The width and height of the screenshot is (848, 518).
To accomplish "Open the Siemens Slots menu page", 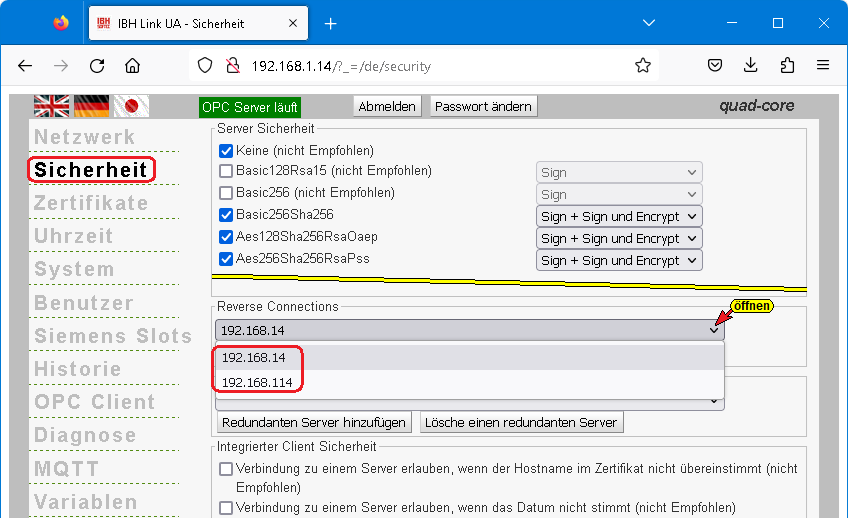I will [113, 336].
